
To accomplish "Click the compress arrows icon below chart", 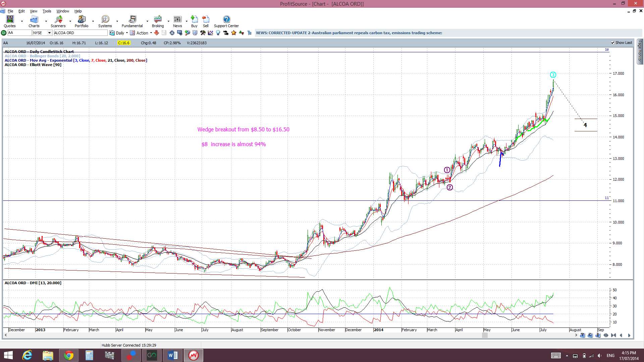I will point(613,335).
